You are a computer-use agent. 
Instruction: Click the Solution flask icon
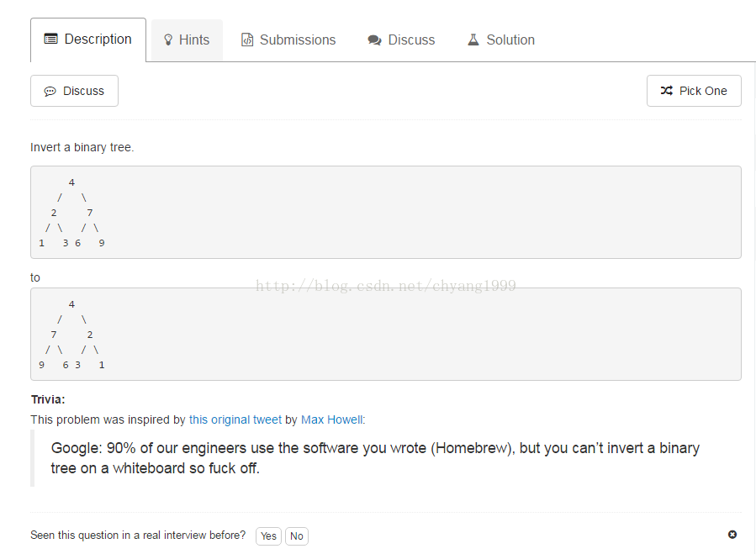point(473,40)
